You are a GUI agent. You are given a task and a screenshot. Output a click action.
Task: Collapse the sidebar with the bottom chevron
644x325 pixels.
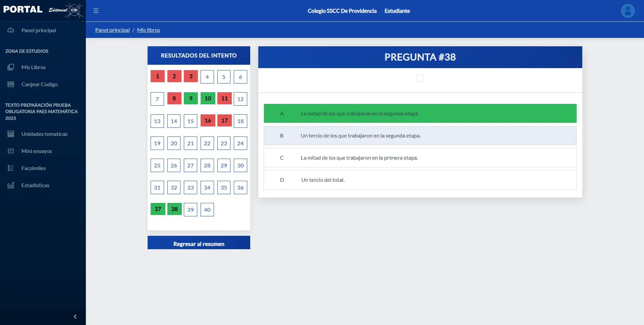point(75,317)
